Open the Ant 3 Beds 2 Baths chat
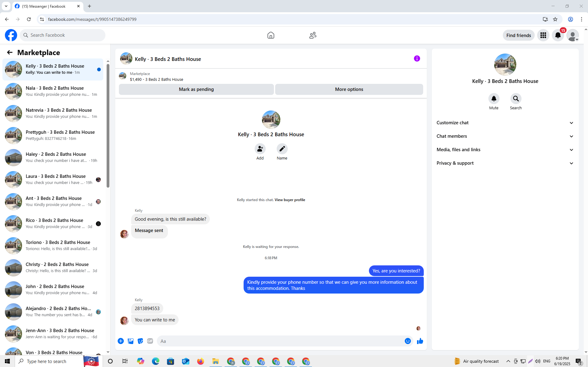The width and height of the screenshot is (588, 367). click(53, 201)
